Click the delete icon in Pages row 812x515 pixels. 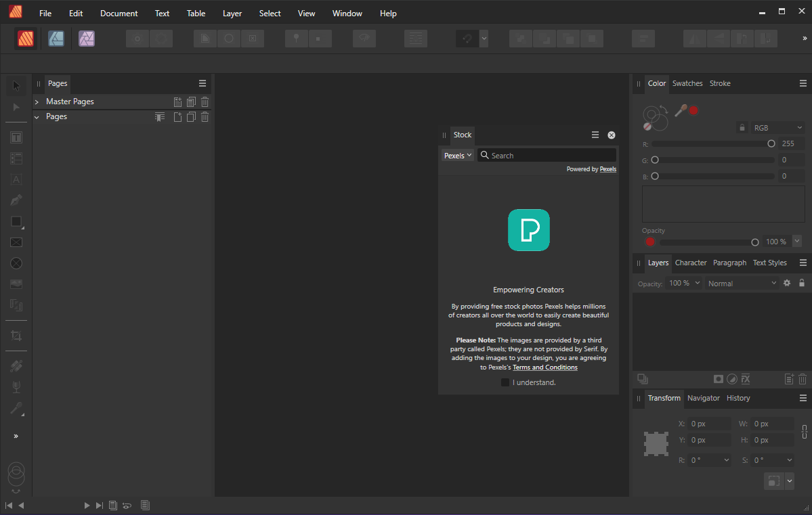[x=205, y=117]
